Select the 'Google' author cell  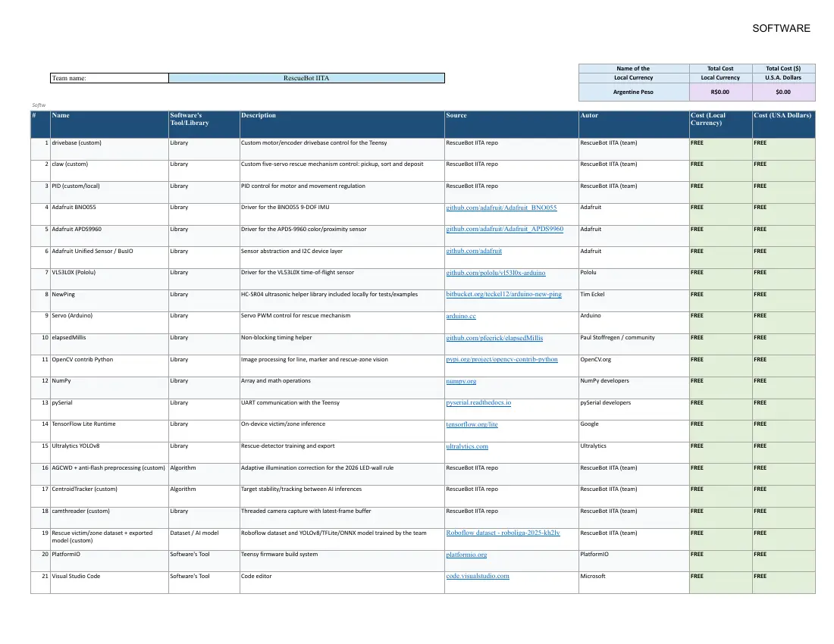point(634,431)
